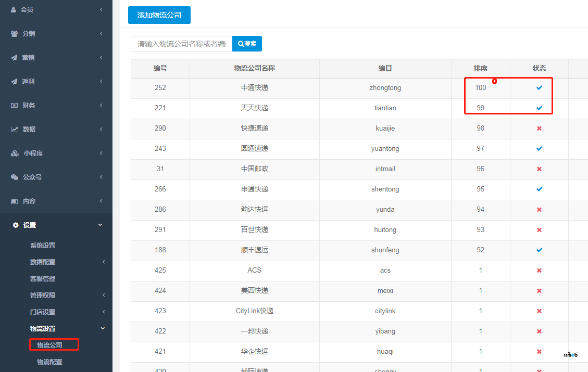Image resolution: width=588 pixels, height=372 pixels.
Task: Expand the 数据 menu chevron
Action: coord(101,129)
